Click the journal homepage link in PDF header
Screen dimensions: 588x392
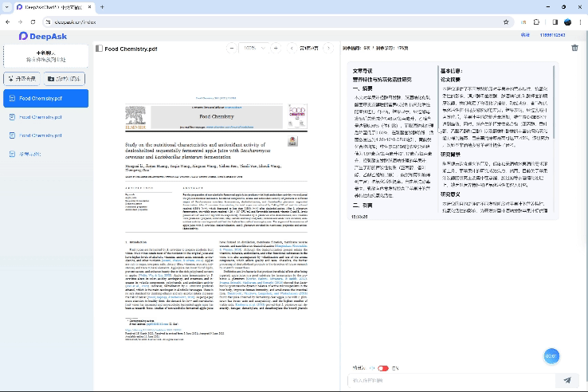pyautogui.click(x=229, y=127)
